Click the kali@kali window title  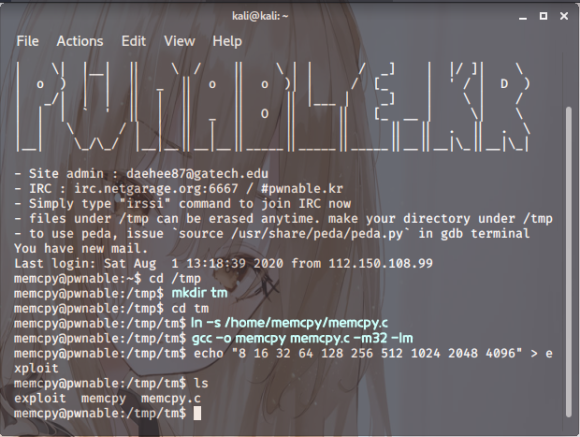coord(260,16)
